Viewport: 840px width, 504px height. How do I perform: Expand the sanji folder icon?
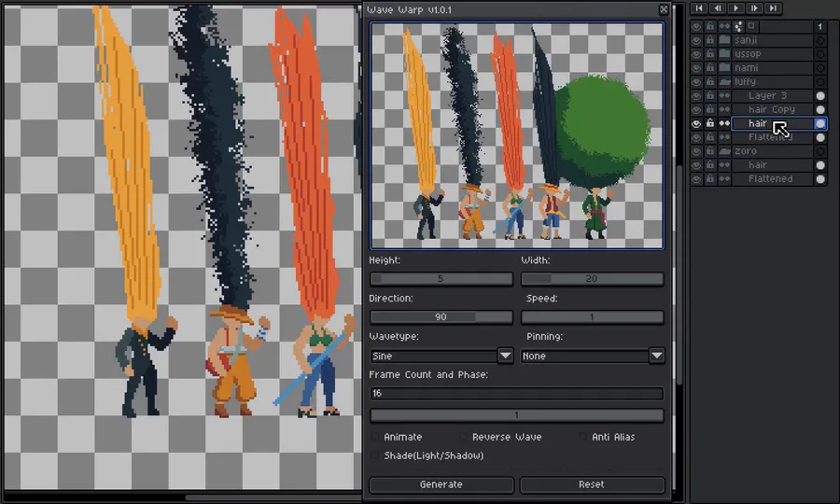pyautogui.click(x=725, y=40)
